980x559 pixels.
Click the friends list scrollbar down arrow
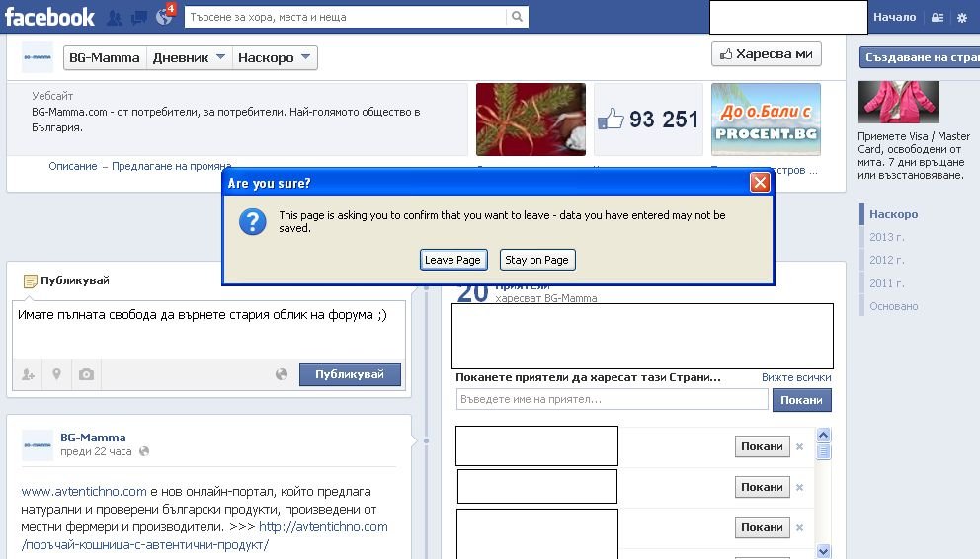click(824, 551)
